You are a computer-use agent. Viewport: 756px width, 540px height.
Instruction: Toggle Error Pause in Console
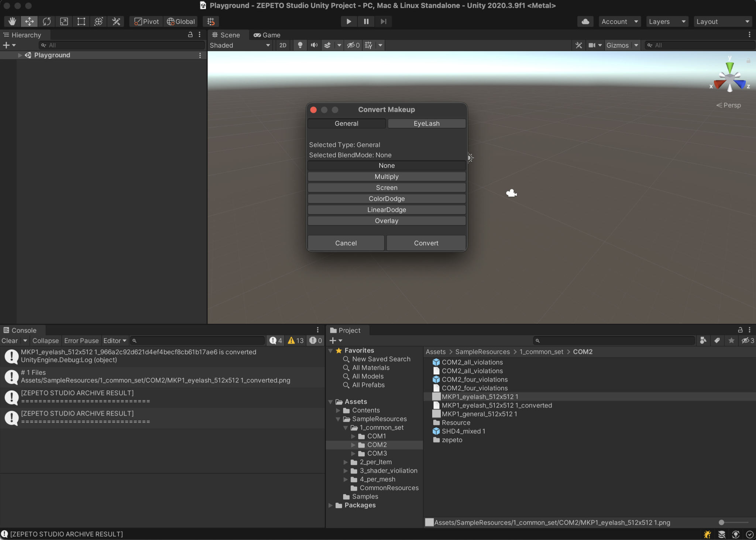tap(81, 340)
